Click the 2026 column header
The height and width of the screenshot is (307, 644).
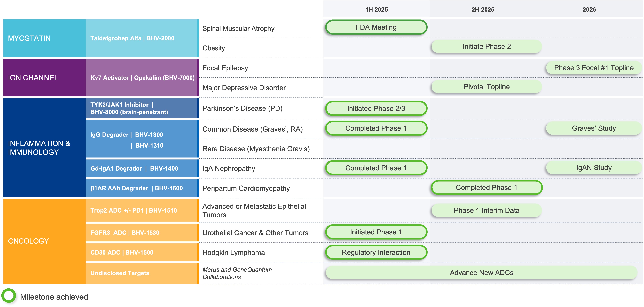click(x=589, y=9)
